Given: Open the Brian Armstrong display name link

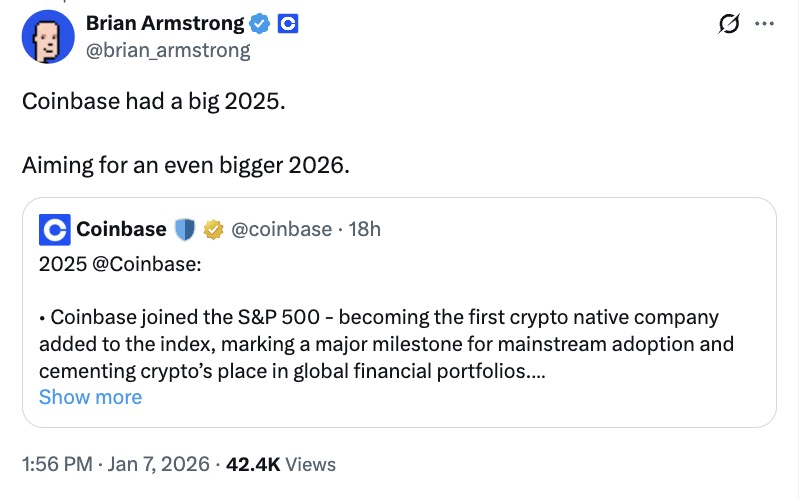Looking at the screenshot, I should [166, 22].
